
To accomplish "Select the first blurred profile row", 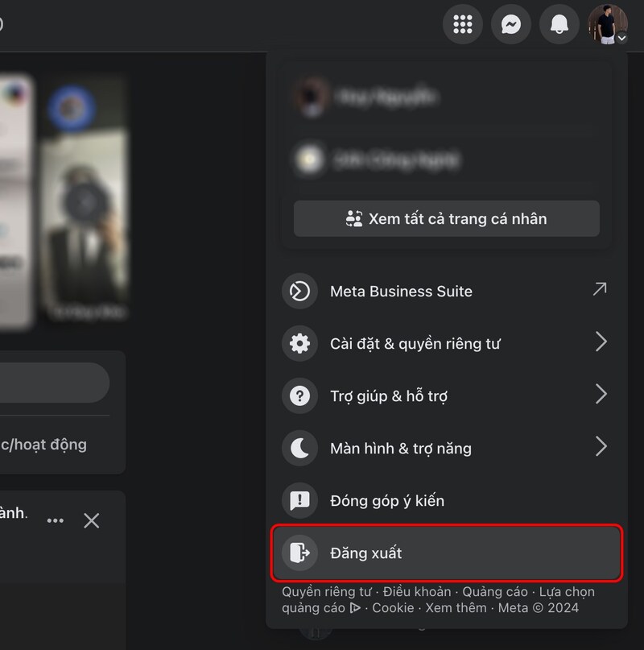I will tap(446, 97).
